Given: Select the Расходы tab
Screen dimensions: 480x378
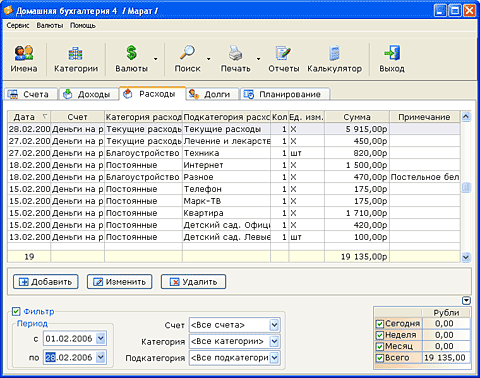Looking at the screenshot, I should (152, 94).
